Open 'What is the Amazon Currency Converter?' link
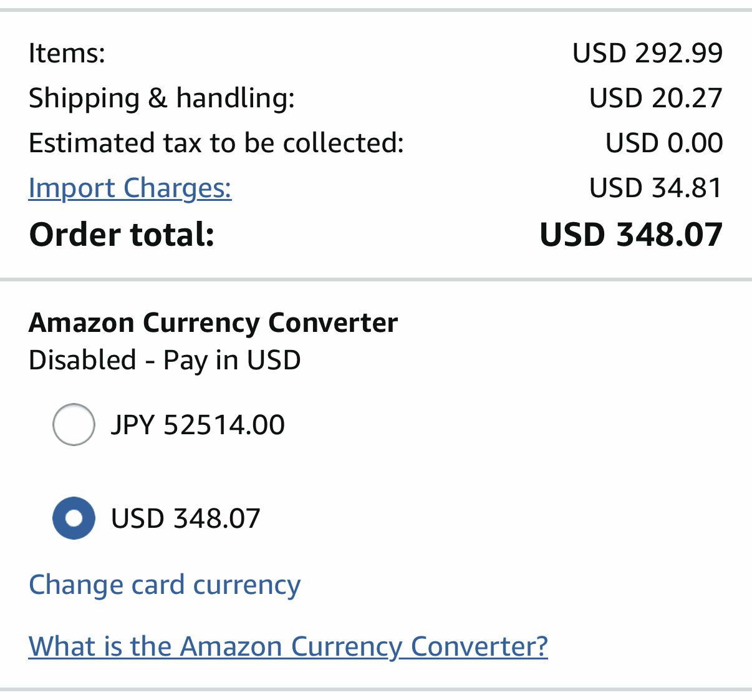The height and width of the screenshot is (700, 752). click(x=288, y=646)
